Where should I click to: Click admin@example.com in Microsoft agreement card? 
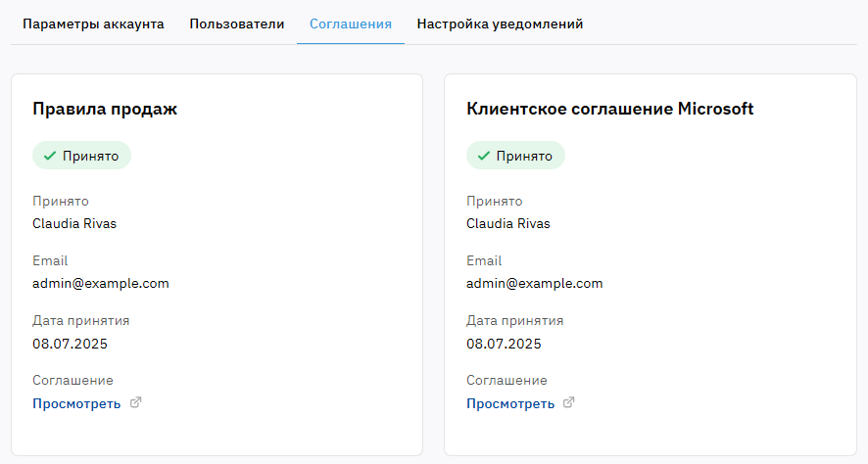[534, 283]
